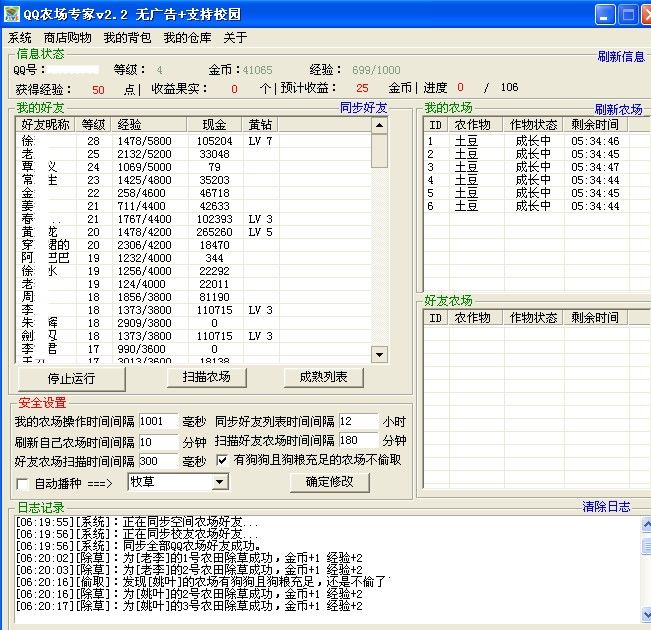Viewport: 651px width, 630px height.
Task: Click log line 同步全部QQ农场好友成功
Action: (x=138, y=546)
